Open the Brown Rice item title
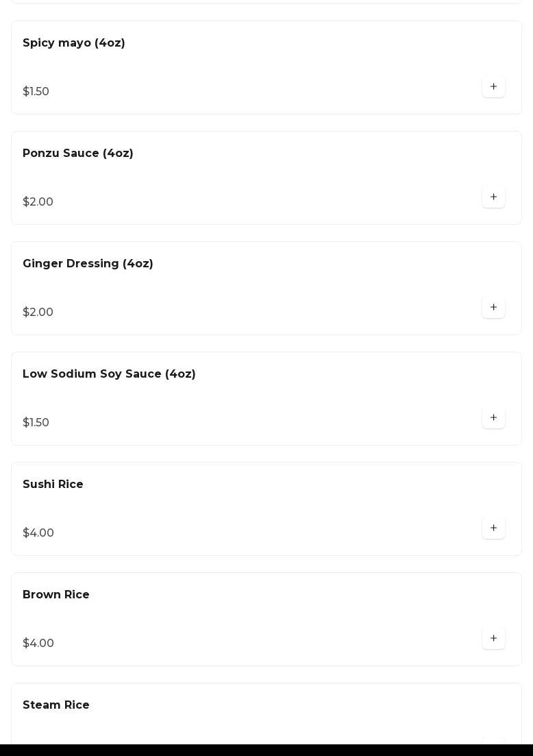The image size is (533, 756). pos(56,595)
